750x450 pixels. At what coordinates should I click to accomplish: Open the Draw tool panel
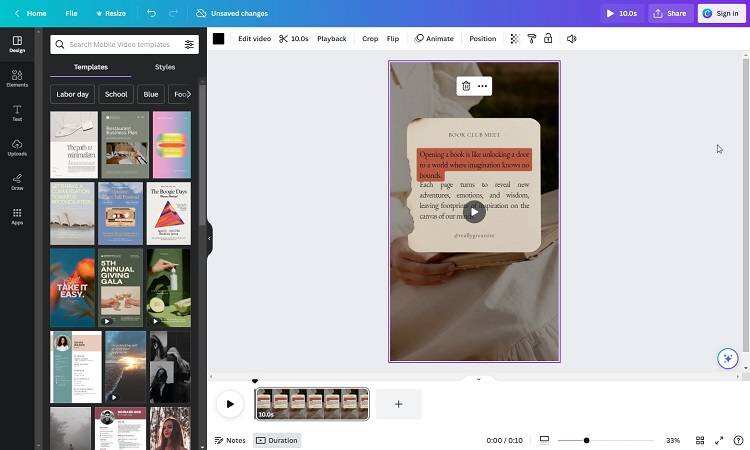coord(17,182)
